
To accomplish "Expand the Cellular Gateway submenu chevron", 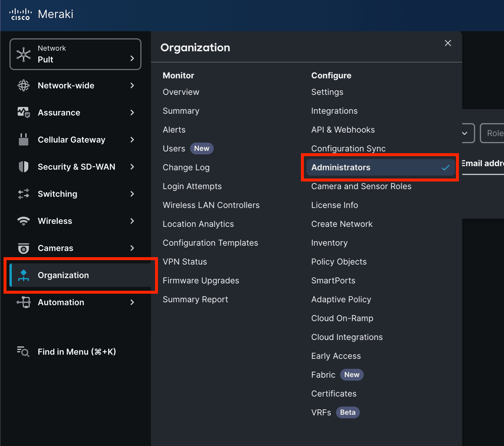I will point(132,140).
